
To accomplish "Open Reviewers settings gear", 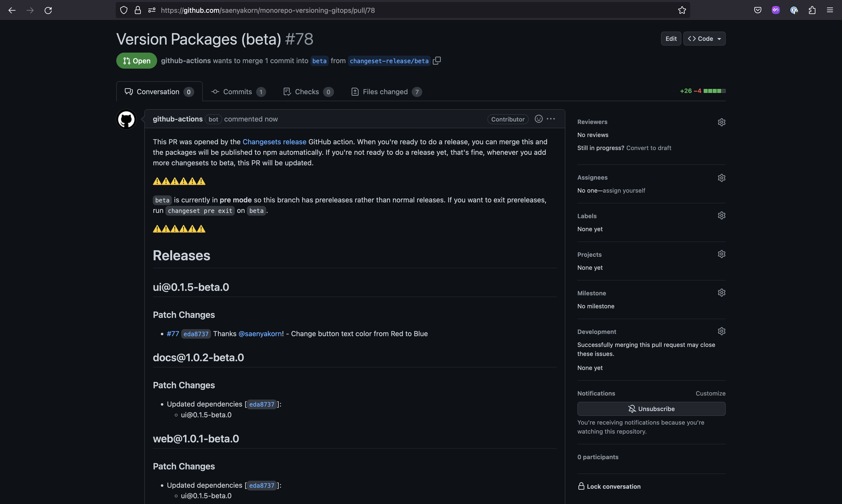I will (721, 122).
